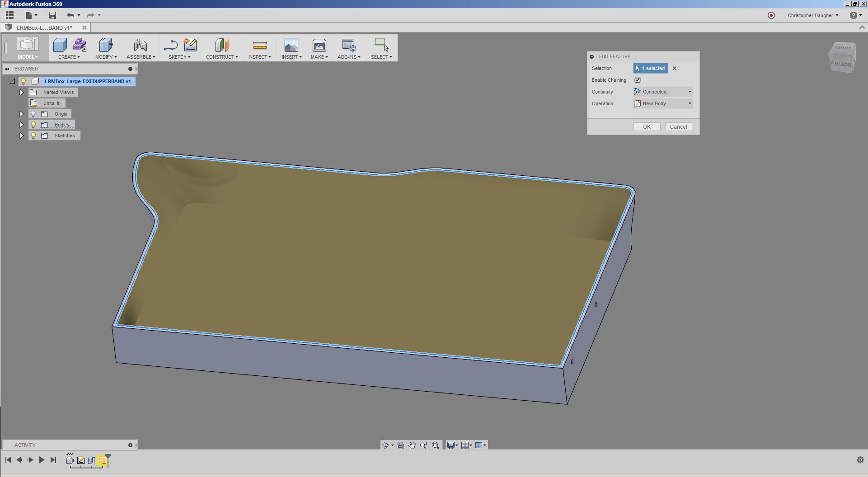
Task: Click the Save disk icon
Action: (x=52, y=15)
